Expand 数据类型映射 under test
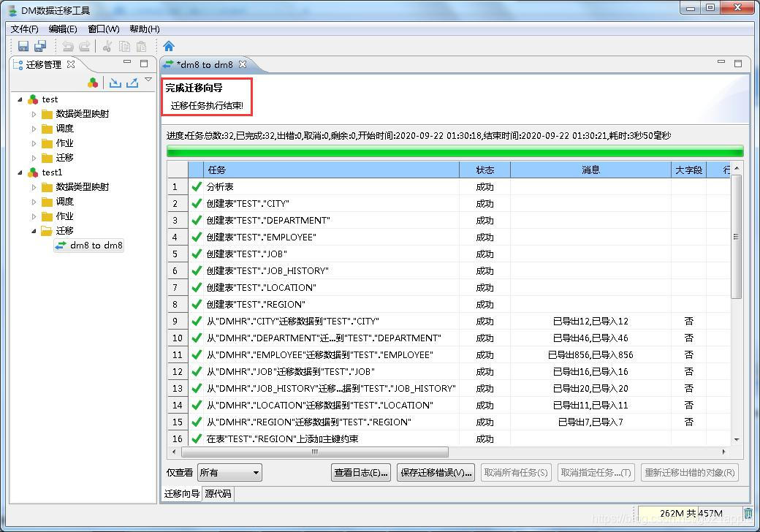The width and height of the screenshot is (760, 532). [x=34, y=114]
